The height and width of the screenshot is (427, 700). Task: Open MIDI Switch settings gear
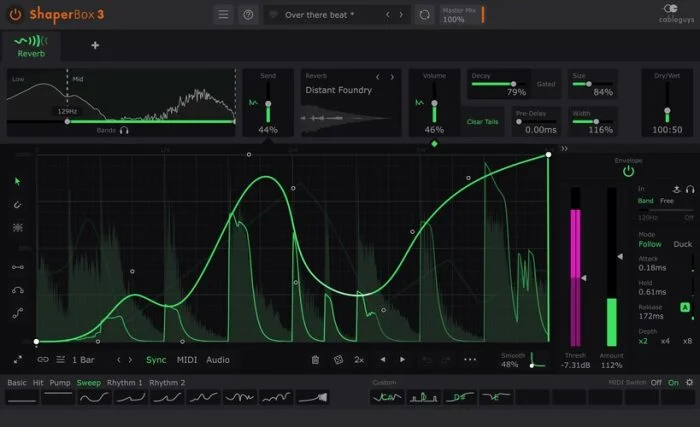[x=689, y=382]
